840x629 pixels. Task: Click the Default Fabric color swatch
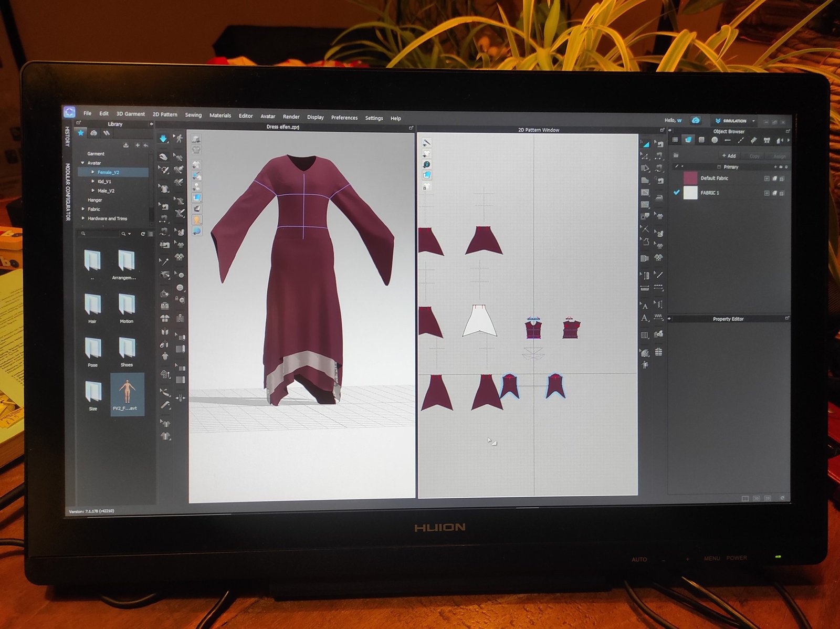coord(690,178)
